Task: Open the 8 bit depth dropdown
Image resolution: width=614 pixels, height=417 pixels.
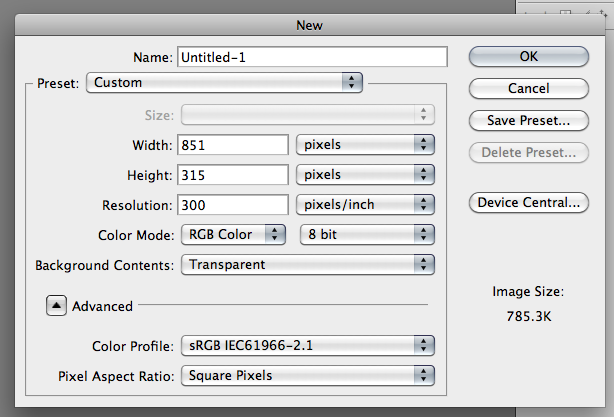Action: (x=367, y=235)
